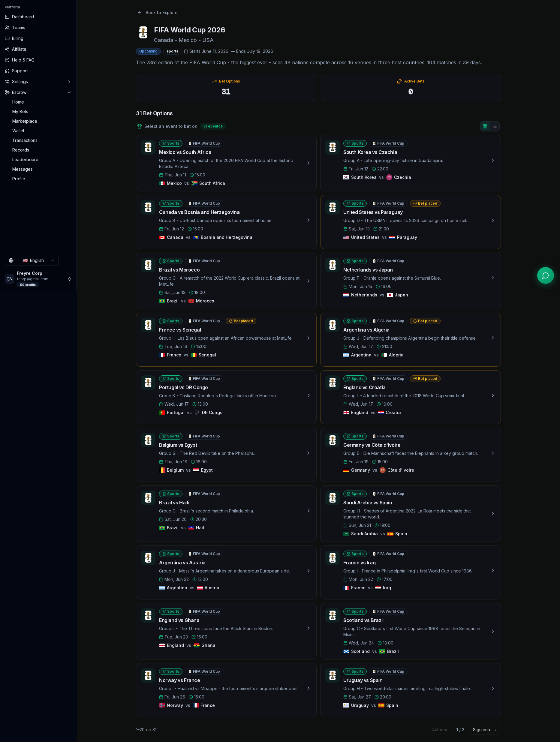This screenshot has width=560, height=742.
Task: Click the FIFA World Cup trophy logo
Action: 143,32
